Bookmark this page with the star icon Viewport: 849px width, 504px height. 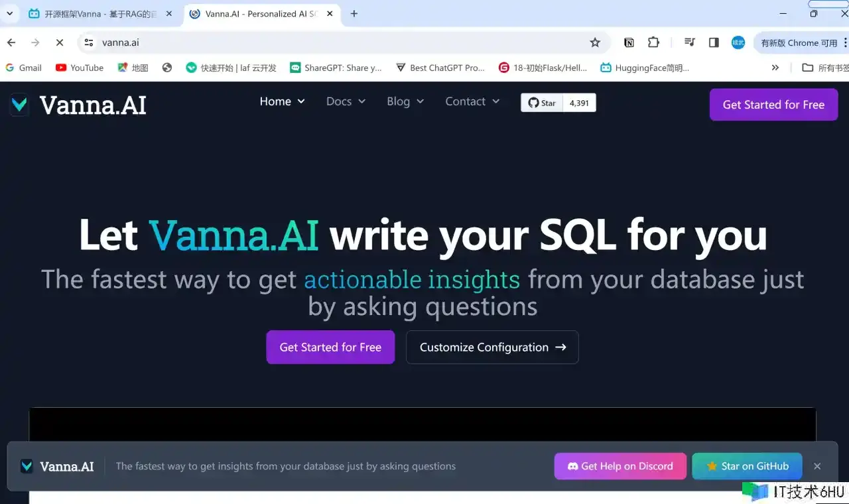pyautogui.click(x=595, y=42)
